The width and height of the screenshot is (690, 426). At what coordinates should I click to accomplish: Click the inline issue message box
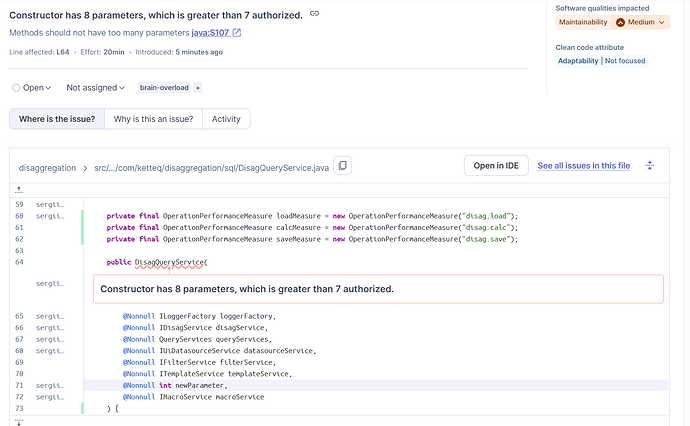pos(378,289)
